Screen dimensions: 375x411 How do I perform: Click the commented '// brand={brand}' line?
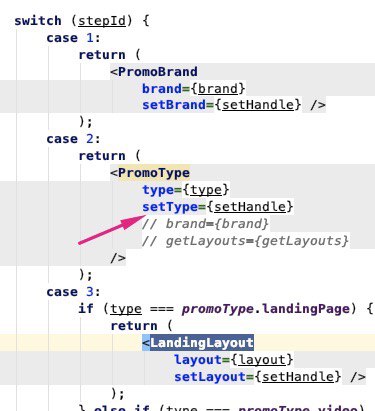click(x=205, y=224)
